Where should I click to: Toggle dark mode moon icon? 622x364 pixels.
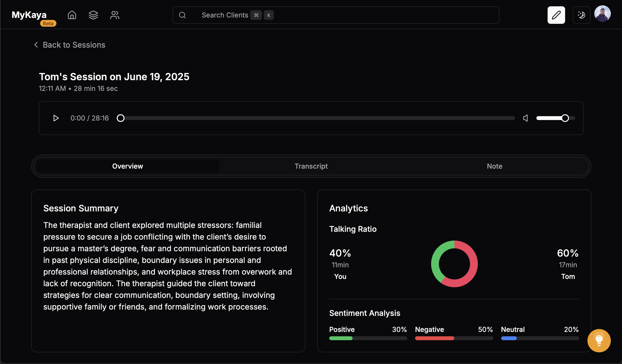pos(581,15)
